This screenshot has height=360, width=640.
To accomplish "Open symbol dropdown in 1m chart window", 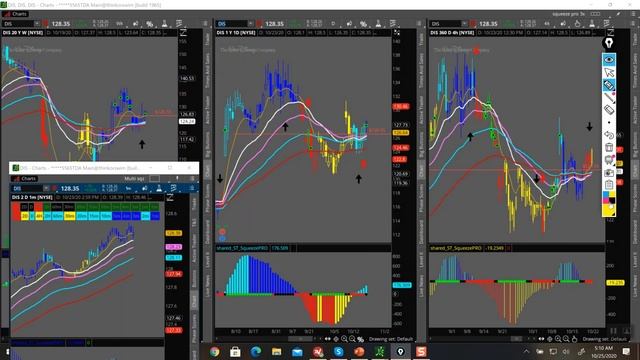I will (x=46, y=188).
